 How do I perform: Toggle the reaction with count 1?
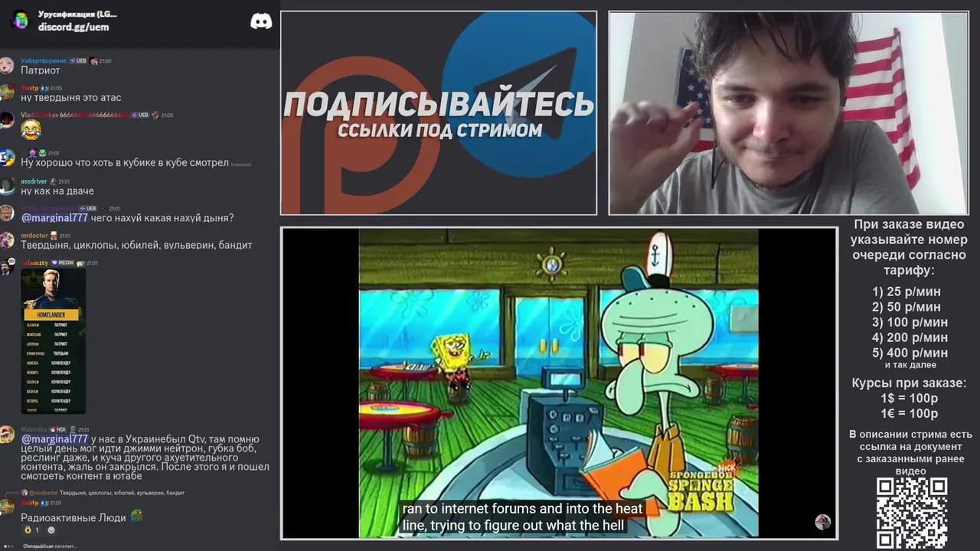coord(31,530)
